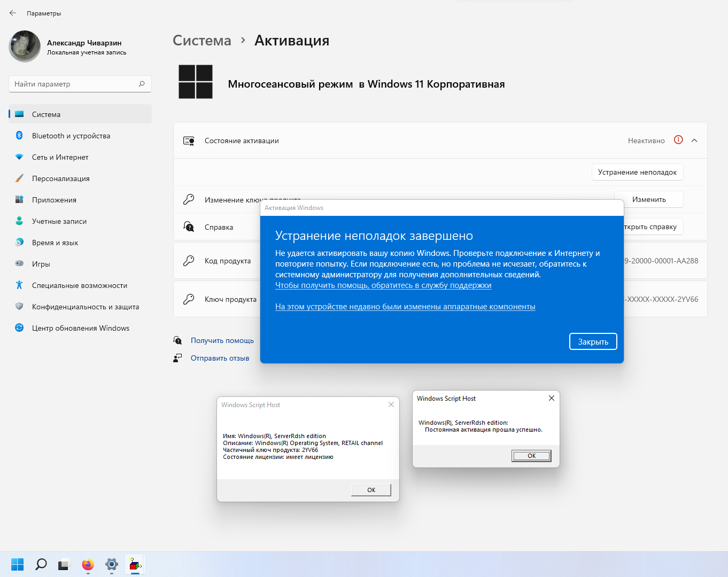
Task: Open the Windows Start menu
Action: 18,564
